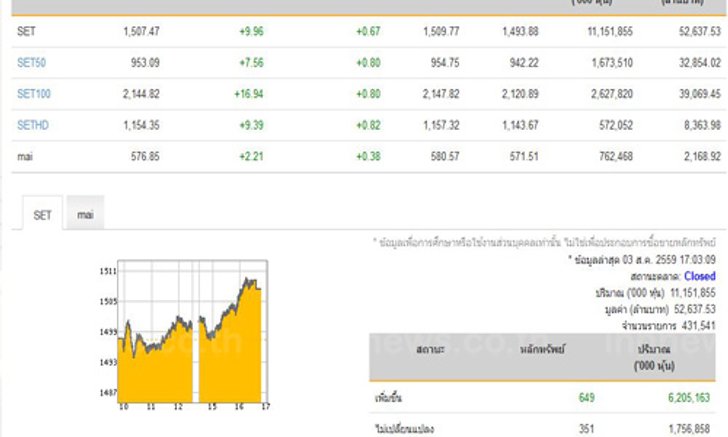Select the SET high value 1,509.77
This screenshot has height=437, width=728.
click(x=441, y=31)
